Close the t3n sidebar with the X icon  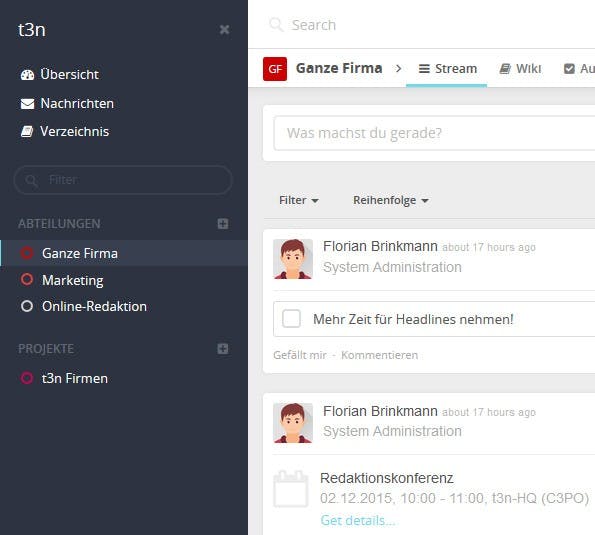(x=224, y=30)
